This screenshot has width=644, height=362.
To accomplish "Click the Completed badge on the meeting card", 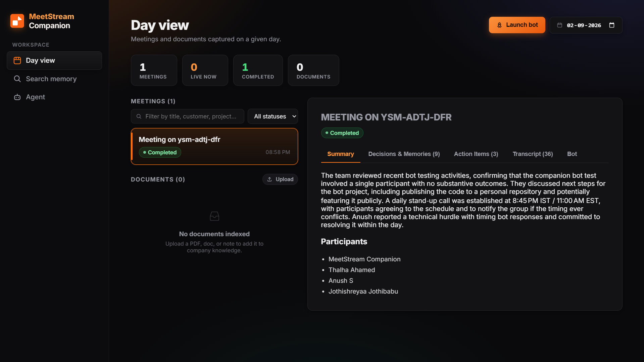I will (160, 152).
